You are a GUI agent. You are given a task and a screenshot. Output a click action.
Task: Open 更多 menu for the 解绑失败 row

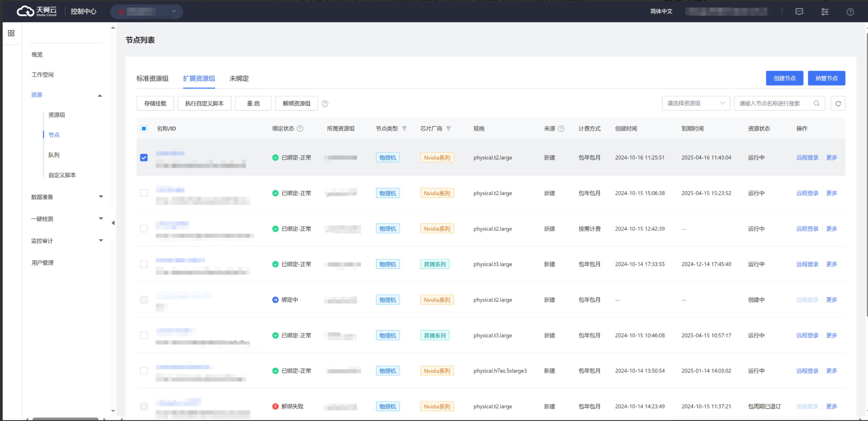click(831, 406)
